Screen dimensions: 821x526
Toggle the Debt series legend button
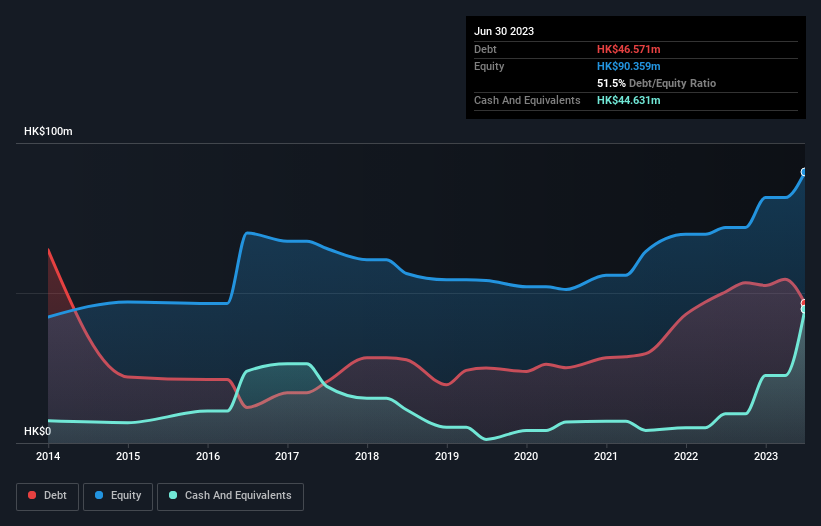(x=48, y=496)
